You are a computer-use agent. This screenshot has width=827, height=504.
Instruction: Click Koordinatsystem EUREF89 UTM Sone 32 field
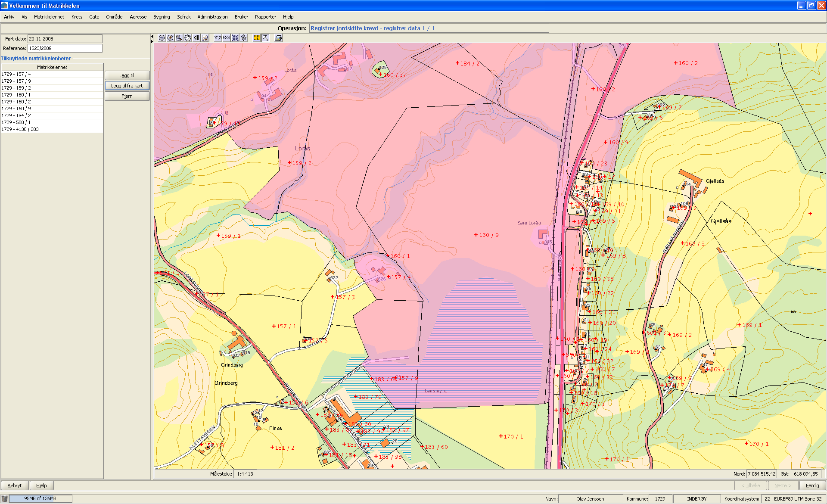point(793,499)
